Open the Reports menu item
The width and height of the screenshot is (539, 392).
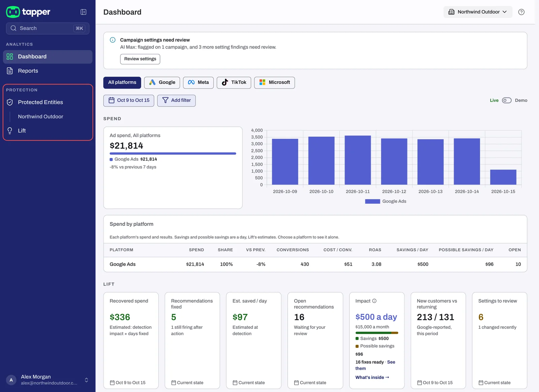[x=47, y=71]
